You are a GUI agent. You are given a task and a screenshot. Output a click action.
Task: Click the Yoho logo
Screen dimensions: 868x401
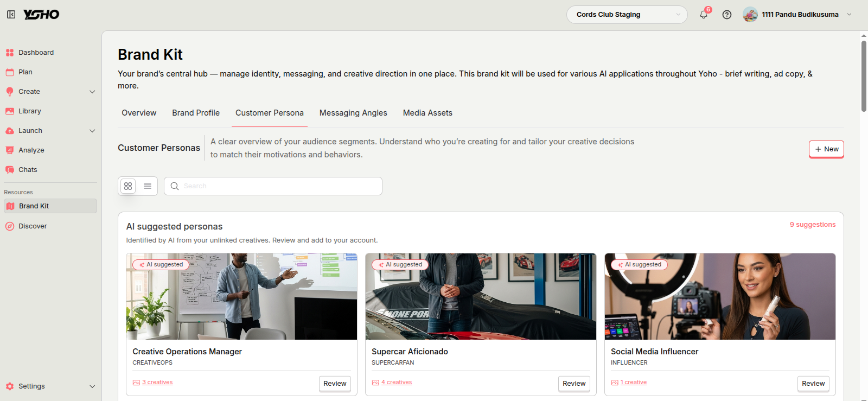[41, 15]
